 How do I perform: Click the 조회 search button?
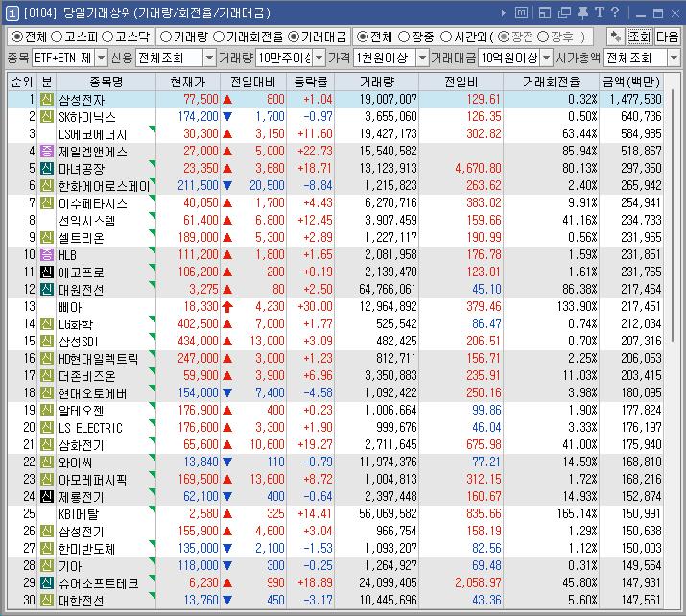pyautogui.click(x=639, y=36)
